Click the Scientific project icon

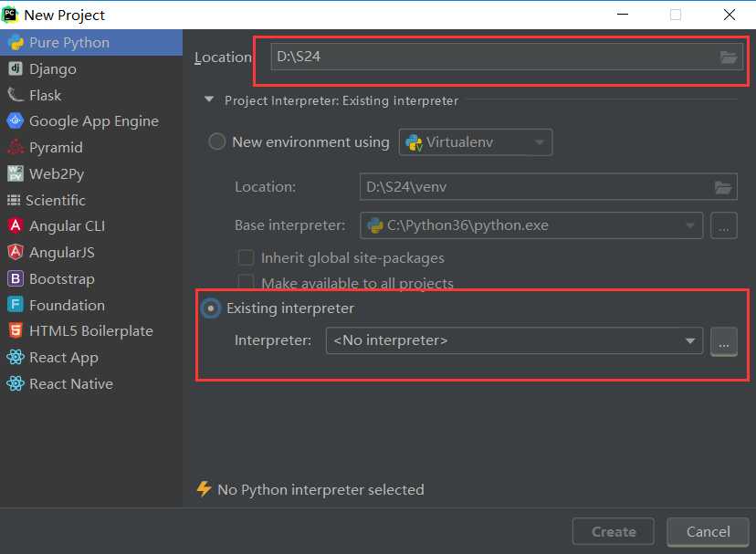[x=14, y=200]
